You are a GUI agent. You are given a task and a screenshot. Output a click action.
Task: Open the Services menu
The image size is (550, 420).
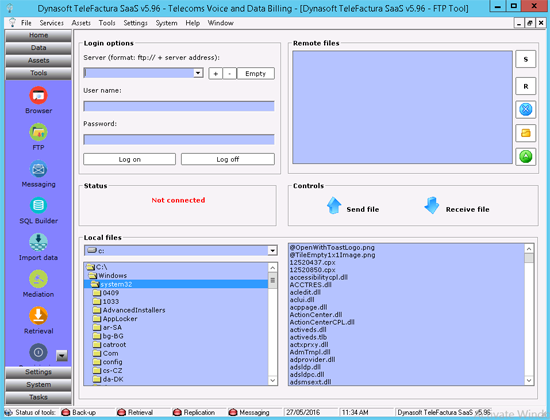pos(52,23)
